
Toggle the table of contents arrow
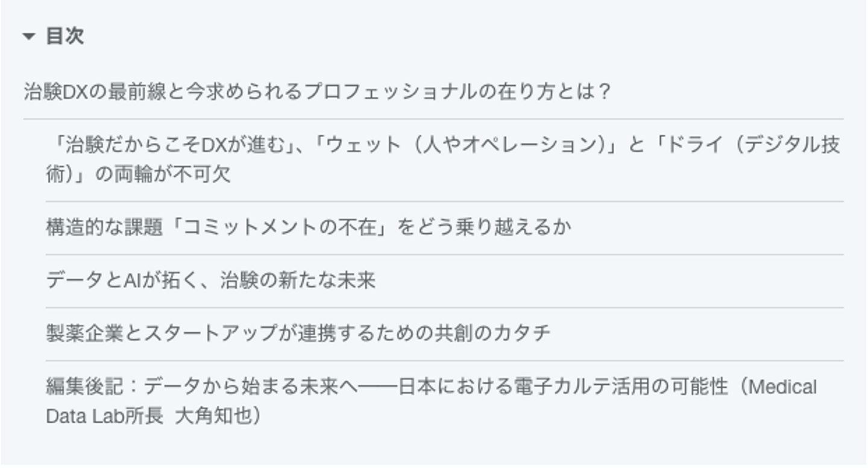click(x=29, y=37)
